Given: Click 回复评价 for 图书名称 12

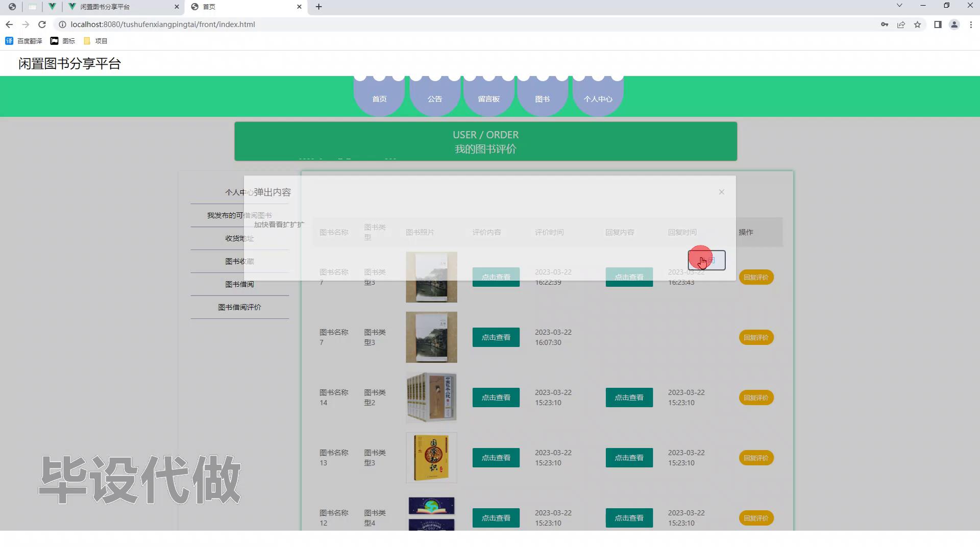Looking at the screenshot, I should click(756, 518).
